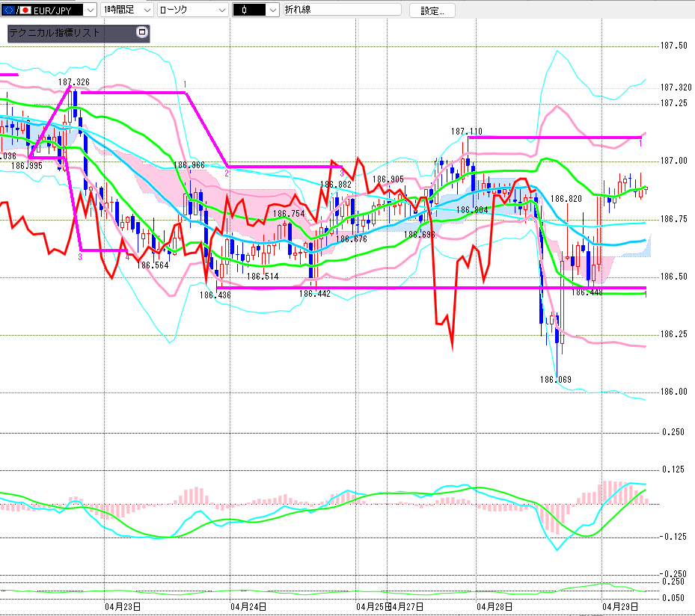695x616 pixels.
Task: Open the ローソク chart type dropdown
Action: coord(222,10)
